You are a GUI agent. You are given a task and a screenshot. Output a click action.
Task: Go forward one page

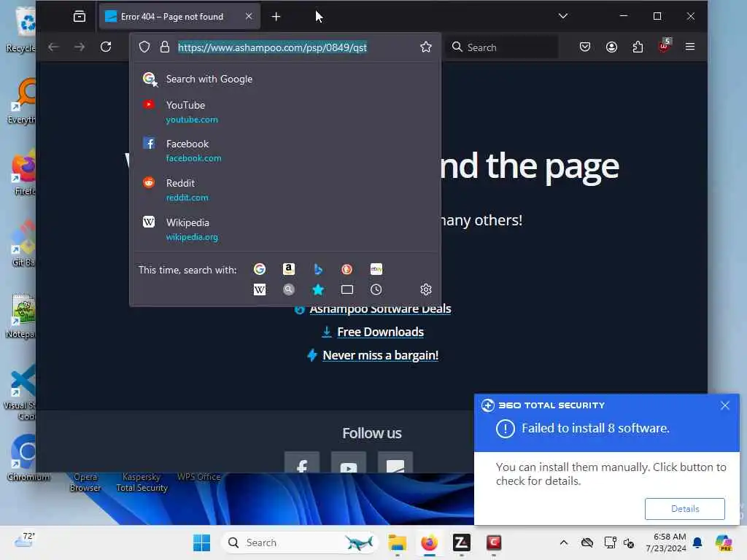point(80,47)
